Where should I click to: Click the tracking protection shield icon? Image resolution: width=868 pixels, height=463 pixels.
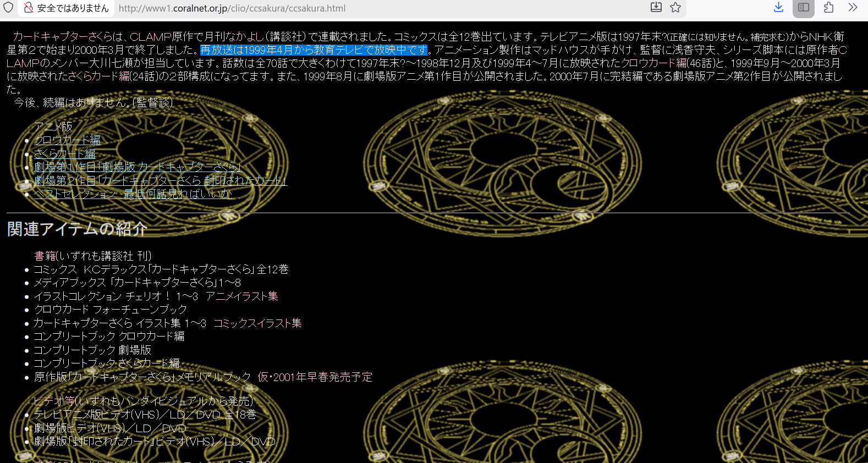tap(8, 8)
